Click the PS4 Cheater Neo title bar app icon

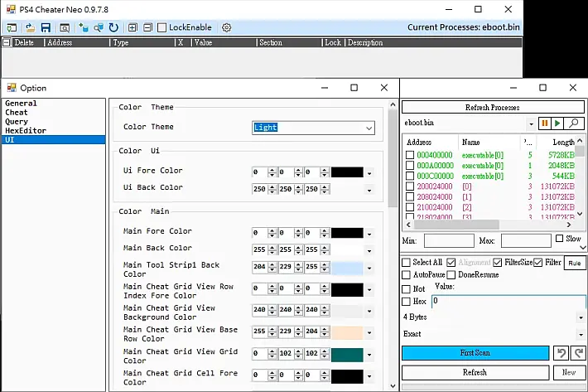[x=12, y=9]
